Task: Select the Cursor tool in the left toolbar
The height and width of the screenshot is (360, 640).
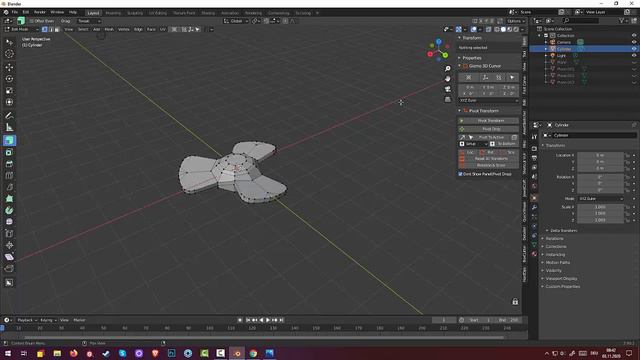Action: tap(9, 53)
